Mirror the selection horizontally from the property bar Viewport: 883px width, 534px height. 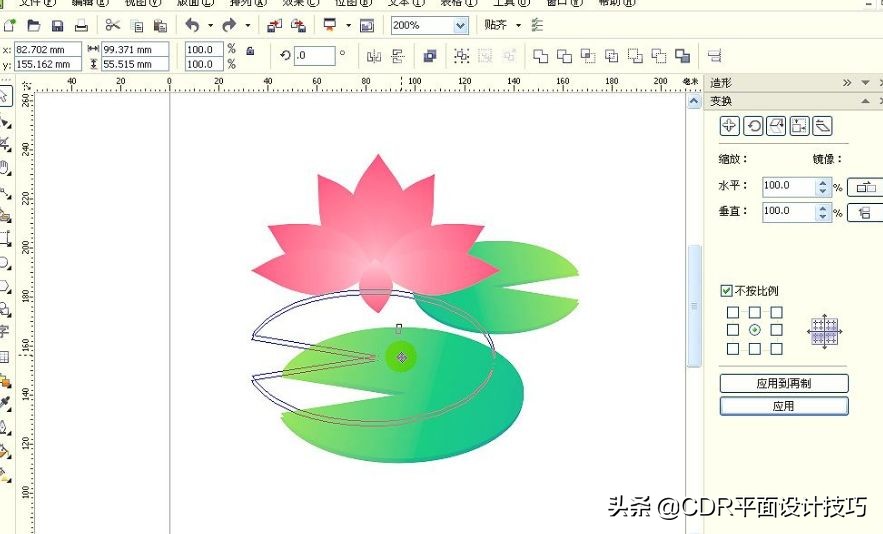(x=374, y=56)
